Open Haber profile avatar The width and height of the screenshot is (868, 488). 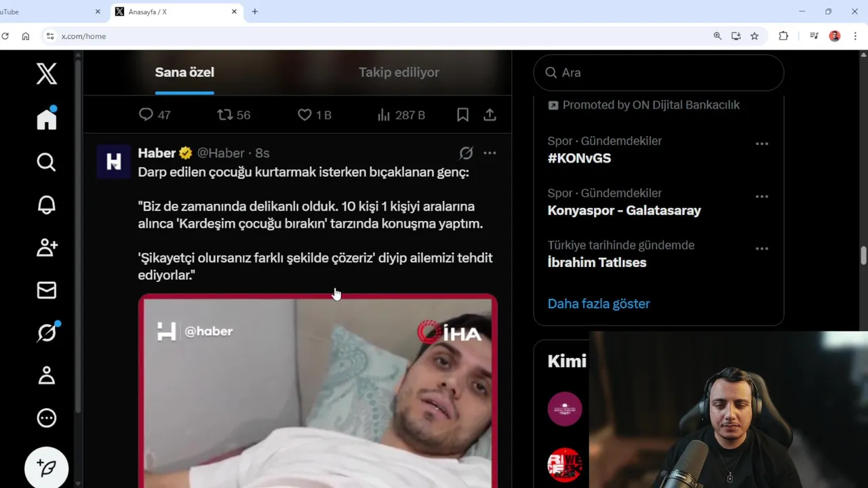[113, 161]
